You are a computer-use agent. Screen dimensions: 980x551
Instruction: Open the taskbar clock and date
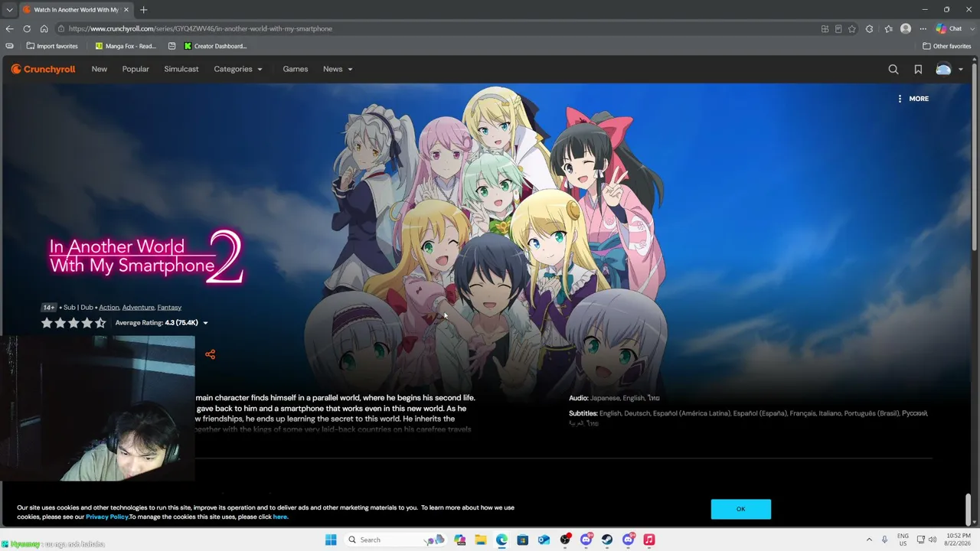tap(959, 540)
